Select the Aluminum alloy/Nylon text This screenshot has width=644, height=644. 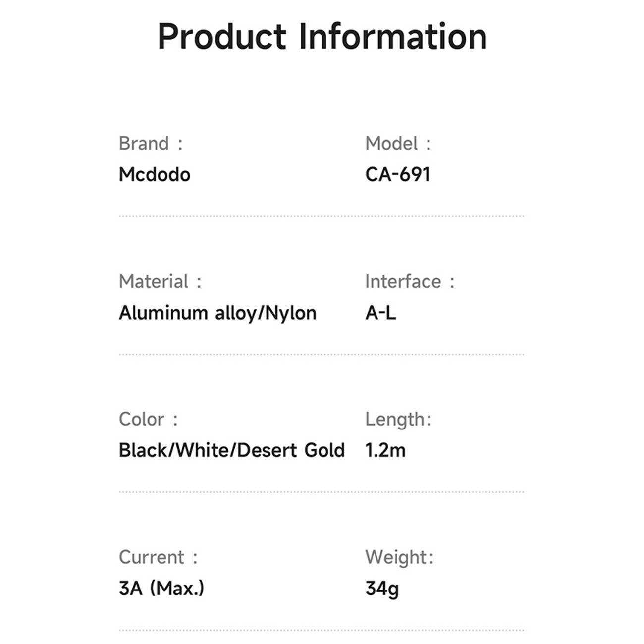pos(217,313)
